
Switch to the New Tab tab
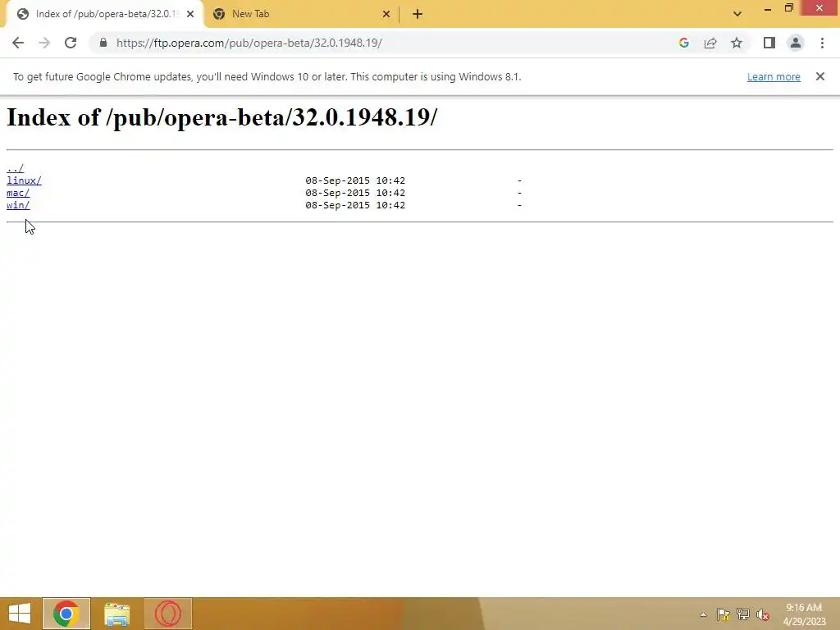point(302,14)
